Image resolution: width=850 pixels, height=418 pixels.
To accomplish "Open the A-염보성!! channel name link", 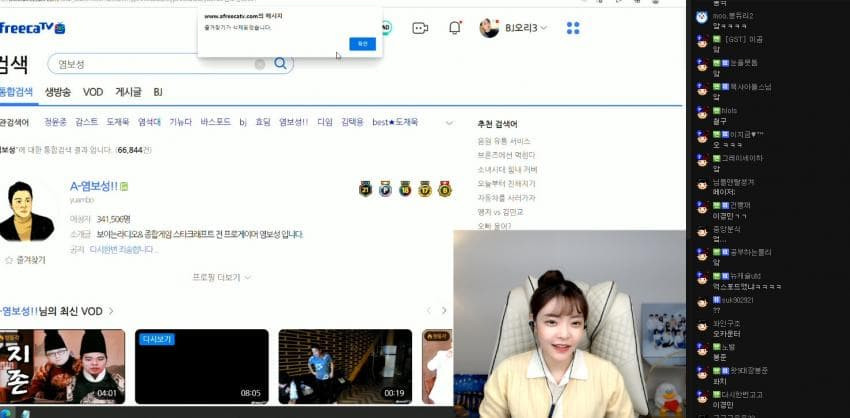I will point(94,187).
